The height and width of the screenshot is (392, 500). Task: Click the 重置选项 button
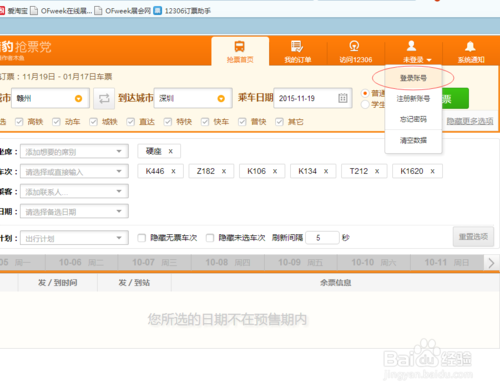point(473,237)
